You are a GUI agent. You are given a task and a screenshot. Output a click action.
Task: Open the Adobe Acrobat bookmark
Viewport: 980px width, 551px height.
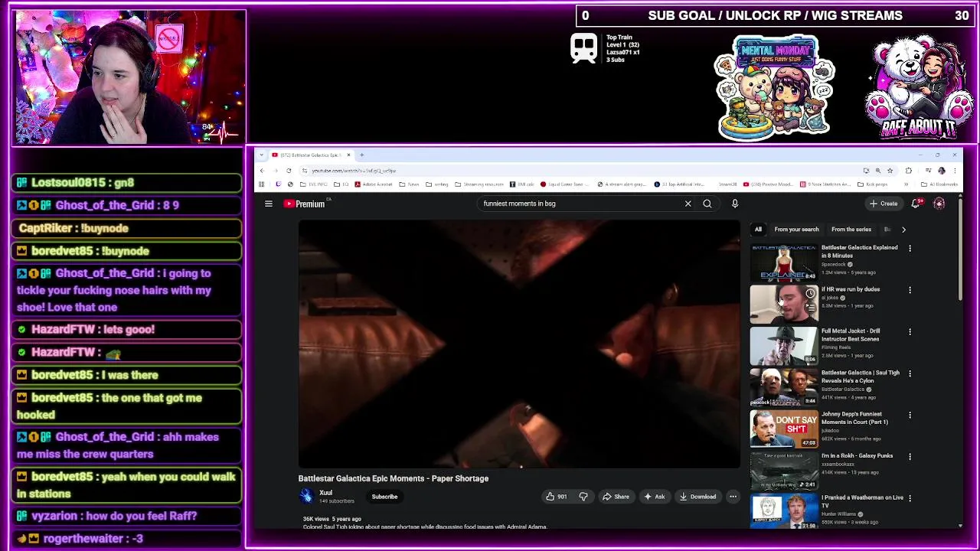click(373, 184)
